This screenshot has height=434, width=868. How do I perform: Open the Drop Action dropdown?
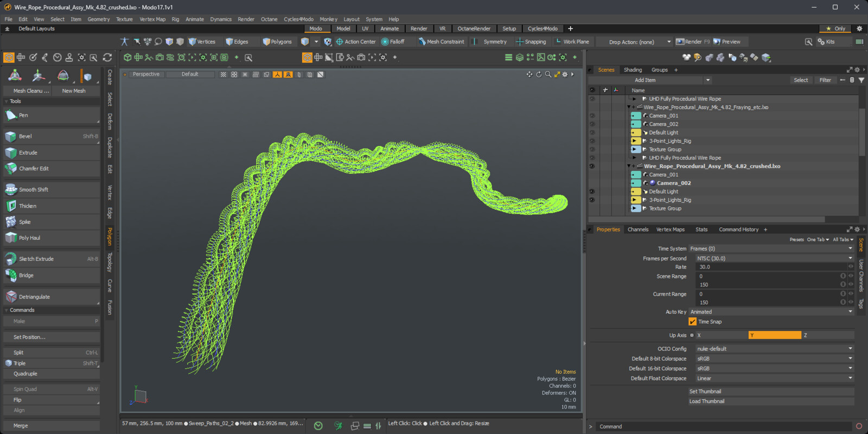click(x=634, y=42)
